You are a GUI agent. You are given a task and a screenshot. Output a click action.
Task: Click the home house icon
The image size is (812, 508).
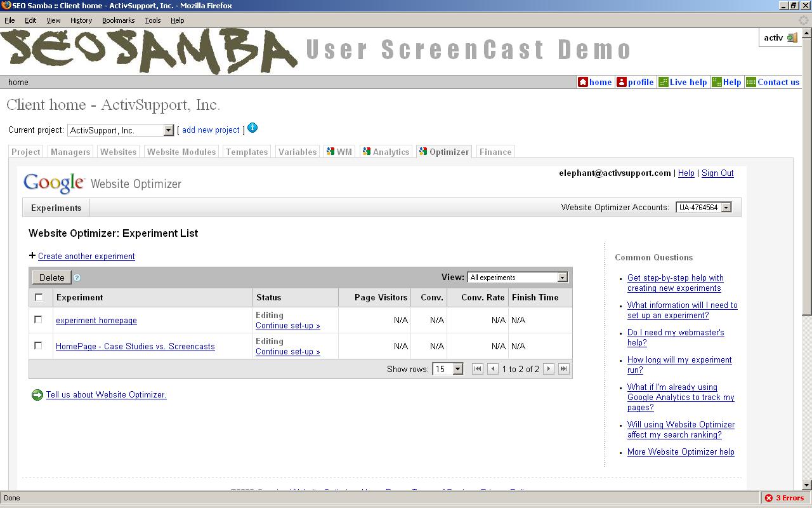[x=582, y=82]
